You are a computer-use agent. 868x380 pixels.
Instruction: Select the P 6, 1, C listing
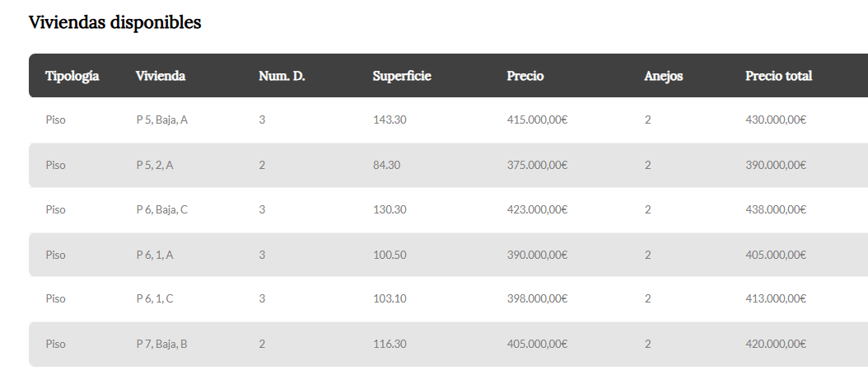tap(155, 299)
